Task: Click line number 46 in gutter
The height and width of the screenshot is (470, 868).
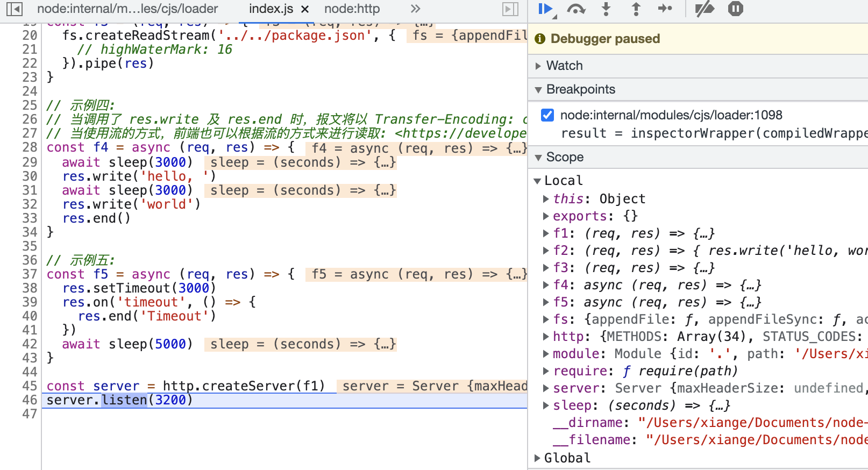Action: click(30, 400)
